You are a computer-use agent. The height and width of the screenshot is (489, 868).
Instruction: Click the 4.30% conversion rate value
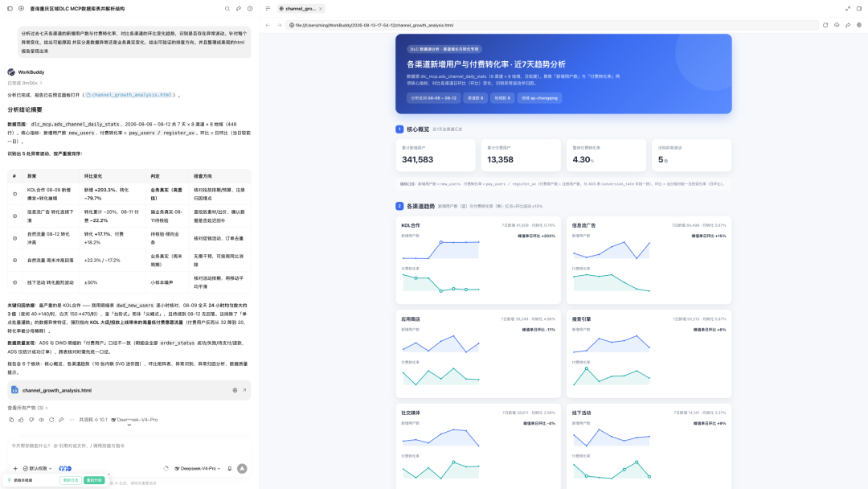tap(583, 159)
